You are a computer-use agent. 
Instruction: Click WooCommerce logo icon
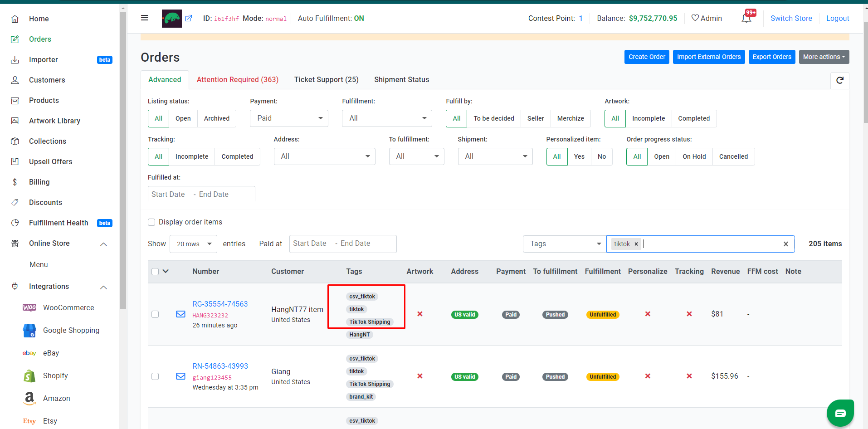coord(29,307)
